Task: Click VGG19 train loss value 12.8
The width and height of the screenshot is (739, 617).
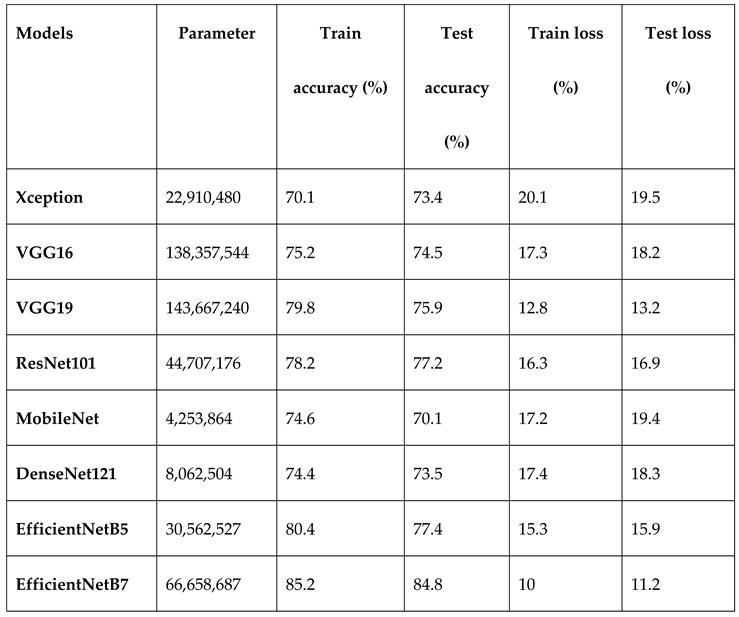Action: (534, 308)
